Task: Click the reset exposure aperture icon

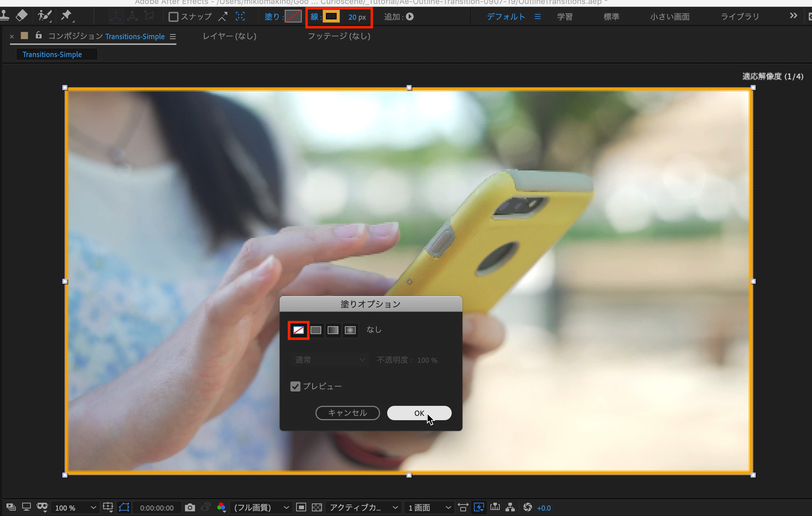Action: 527,507
